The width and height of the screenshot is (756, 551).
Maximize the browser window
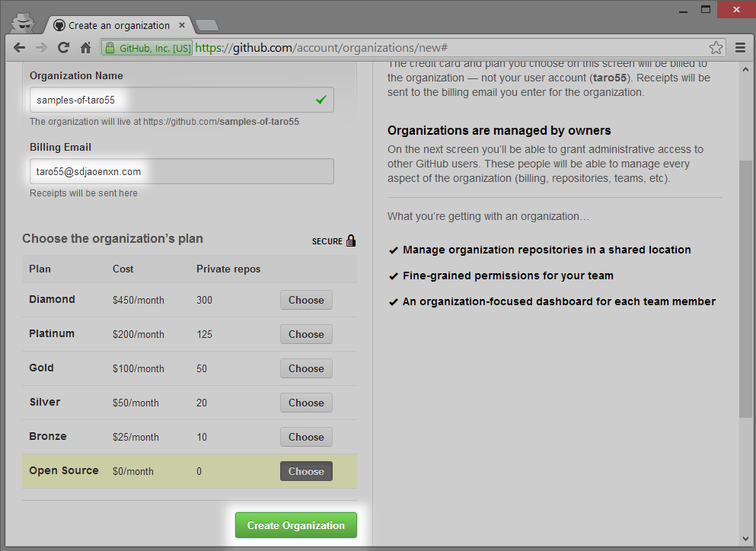(706, 10)
